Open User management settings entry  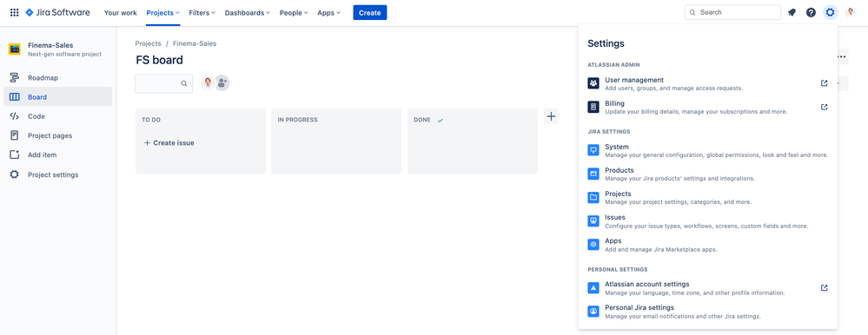pyautogui.click(x=708, y=83)
